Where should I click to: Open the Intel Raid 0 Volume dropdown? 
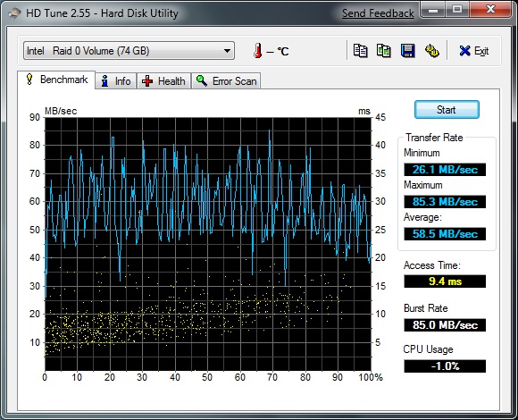tap(129, 51)
